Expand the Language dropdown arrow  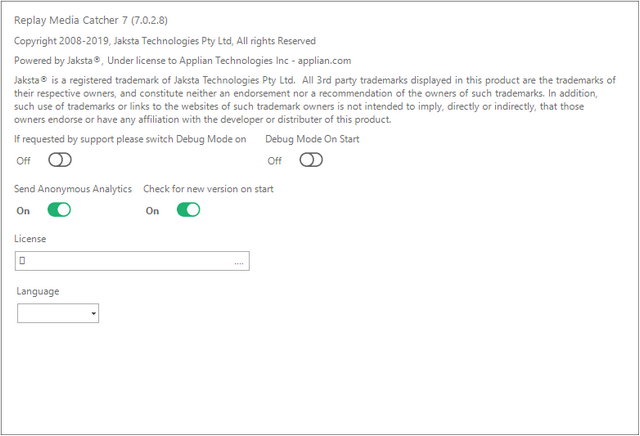pyautogui.click(x=94, y=314)
